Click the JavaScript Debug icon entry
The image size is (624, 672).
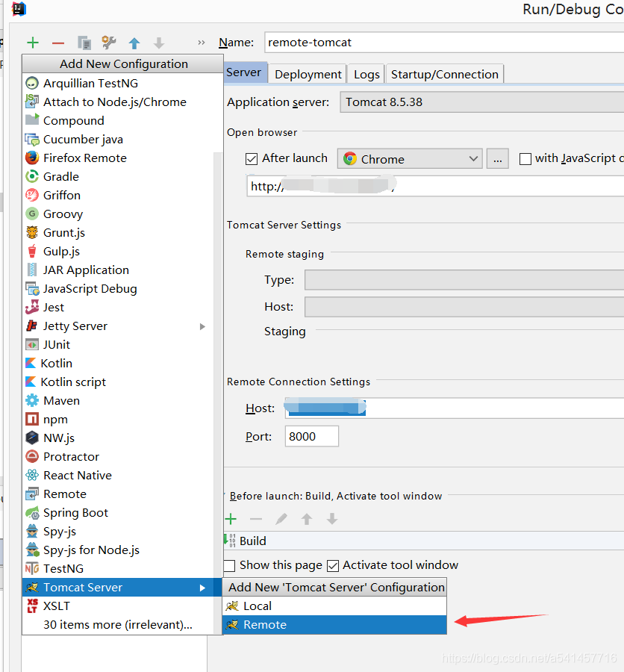click(x=32, y=289)
